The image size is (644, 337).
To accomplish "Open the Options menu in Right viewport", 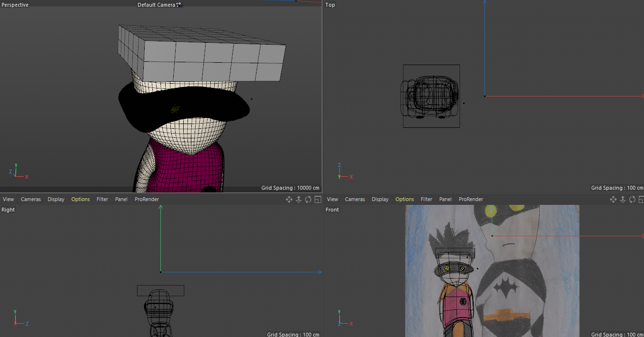I will [80, 200].
